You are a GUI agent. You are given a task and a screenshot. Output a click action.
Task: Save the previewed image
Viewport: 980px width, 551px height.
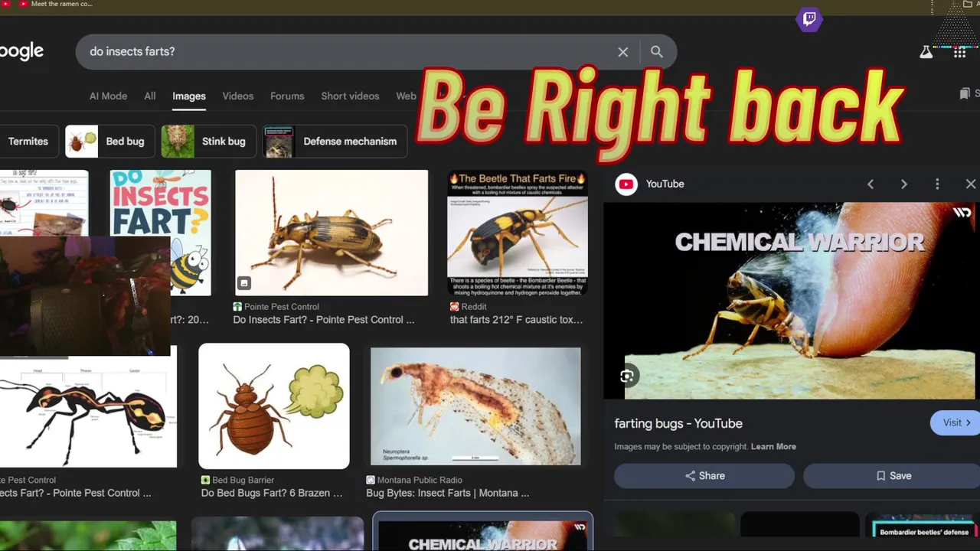(x=892, y=476)
